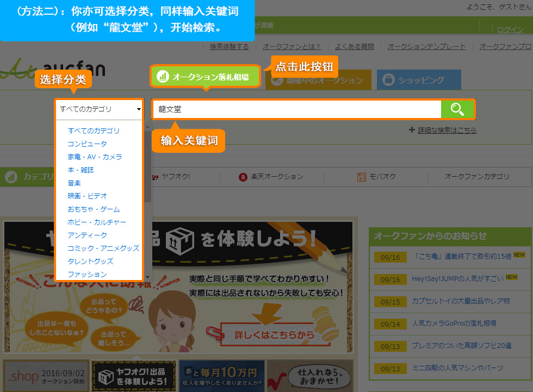The image size is (533, 392).
Task: Select the ショッピング tab
Action: coord(419,80)
